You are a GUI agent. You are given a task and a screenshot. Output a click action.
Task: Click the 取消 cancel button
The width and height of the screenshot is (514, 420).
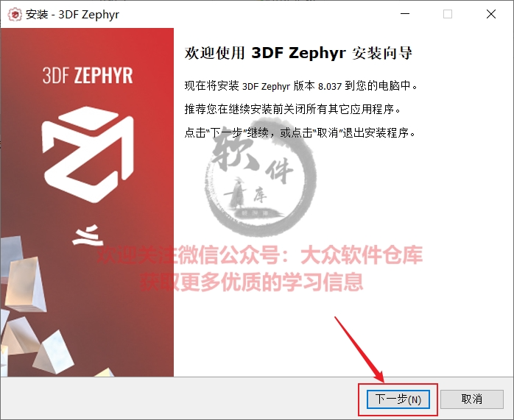point(472,399)
